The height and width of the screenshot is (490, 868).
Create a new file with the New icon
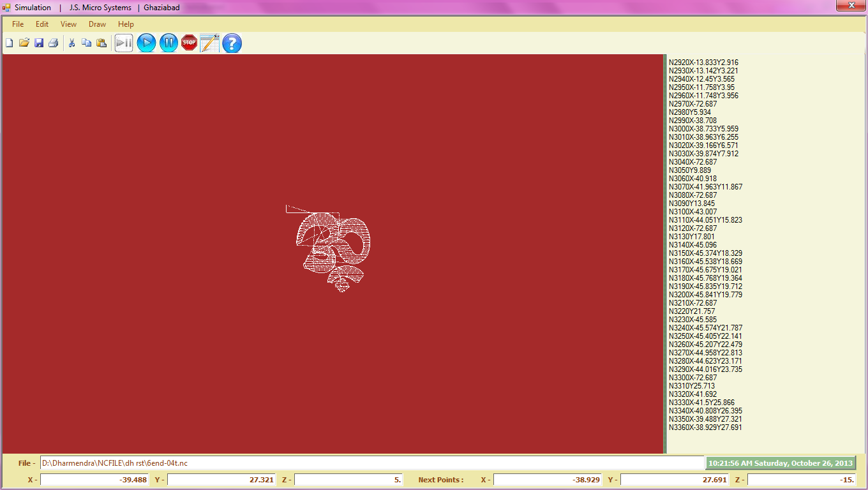coord(10,43)
